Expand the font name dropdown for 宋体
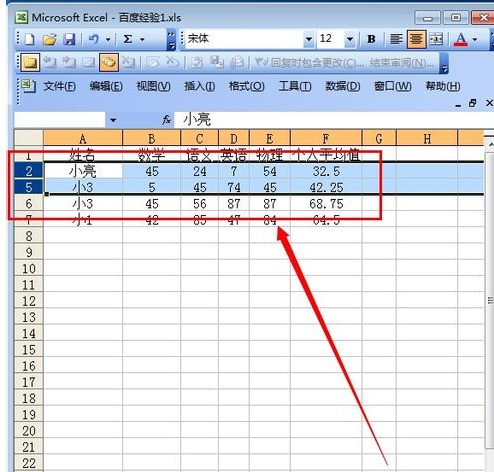Image resolution: width=494 pixels, height=472 pixels. [309, 39]
